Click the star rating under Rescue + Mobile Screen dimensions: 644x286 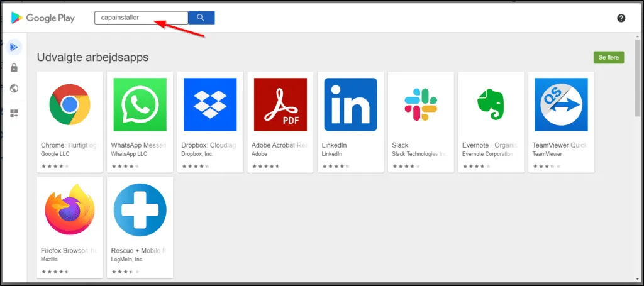125,272
